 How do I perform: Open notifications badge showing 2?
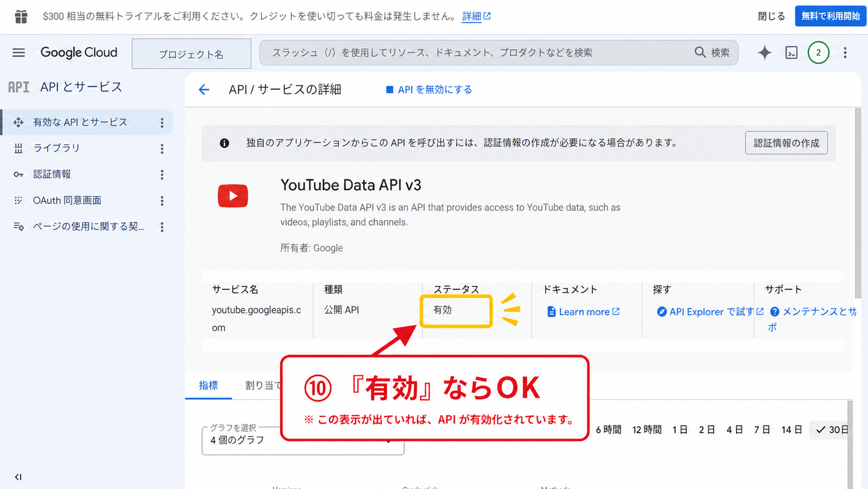pyautogui.click(x=818, y=52)
